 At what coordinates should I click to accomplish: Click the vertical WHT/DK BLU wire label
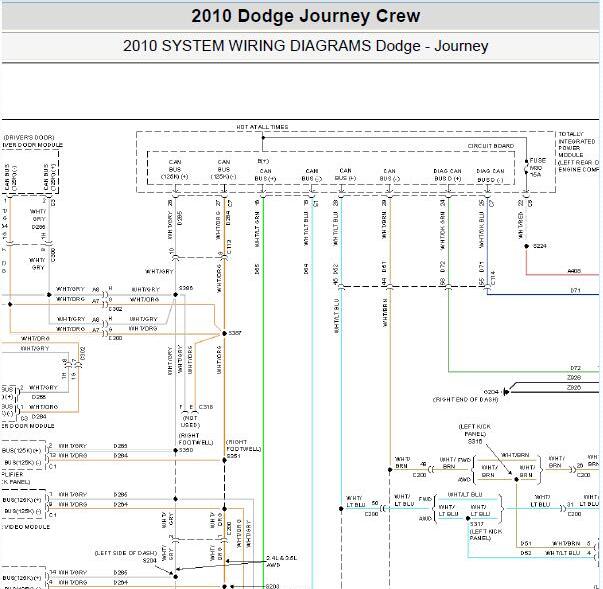coord(481,230)
